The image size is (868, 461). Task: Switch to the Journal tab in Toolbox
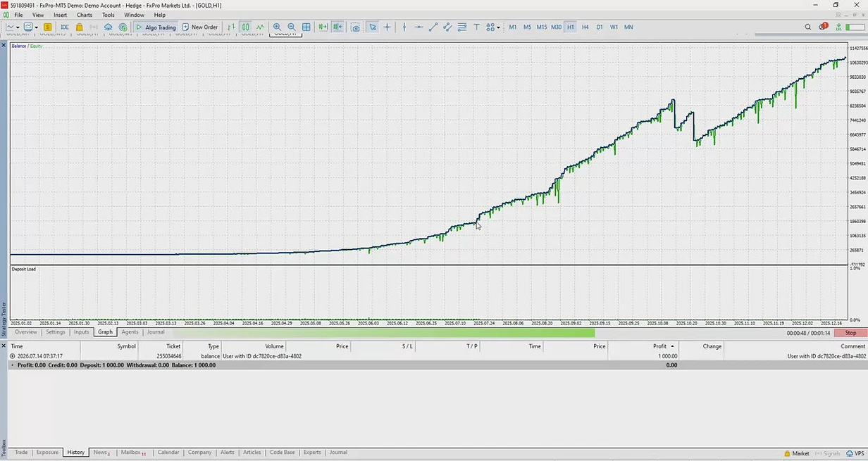(338, 453)
